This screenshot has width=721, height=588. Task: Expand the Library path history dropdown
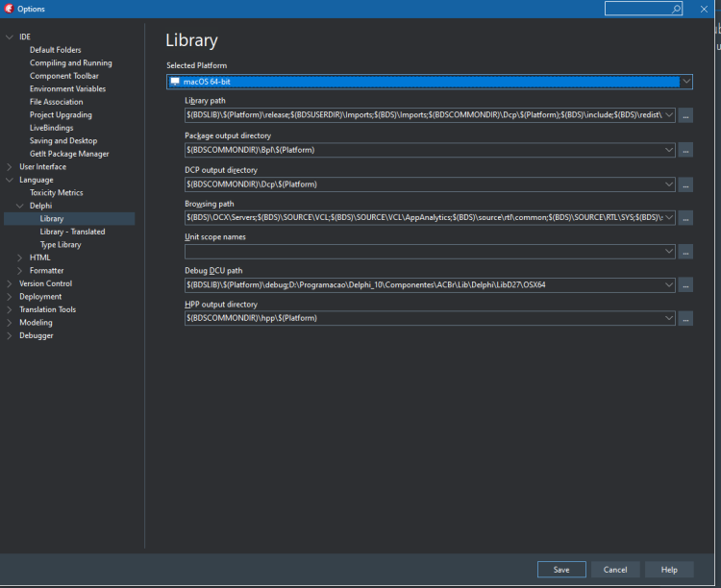tap(669, 115)
